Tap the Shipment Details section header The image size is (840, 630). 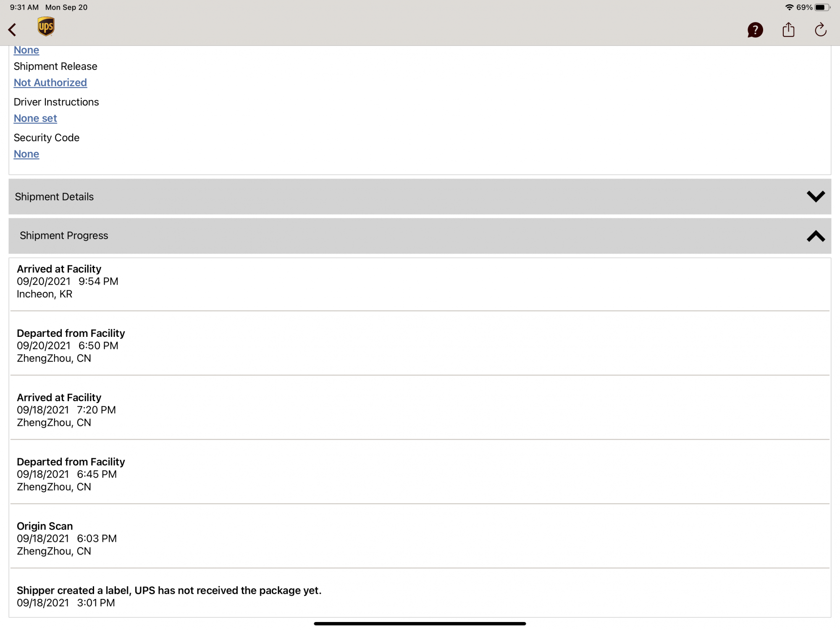tap(54, 197)
